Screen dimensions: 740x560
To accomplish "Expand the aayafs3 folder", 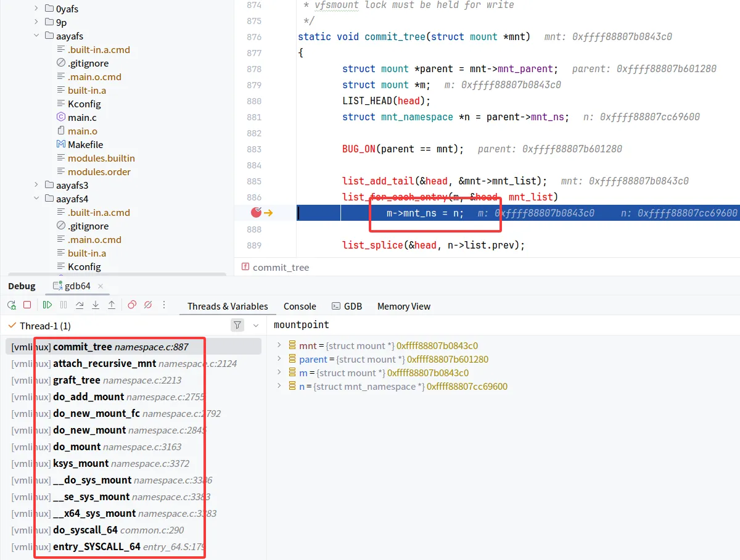I will click(36, 185).
